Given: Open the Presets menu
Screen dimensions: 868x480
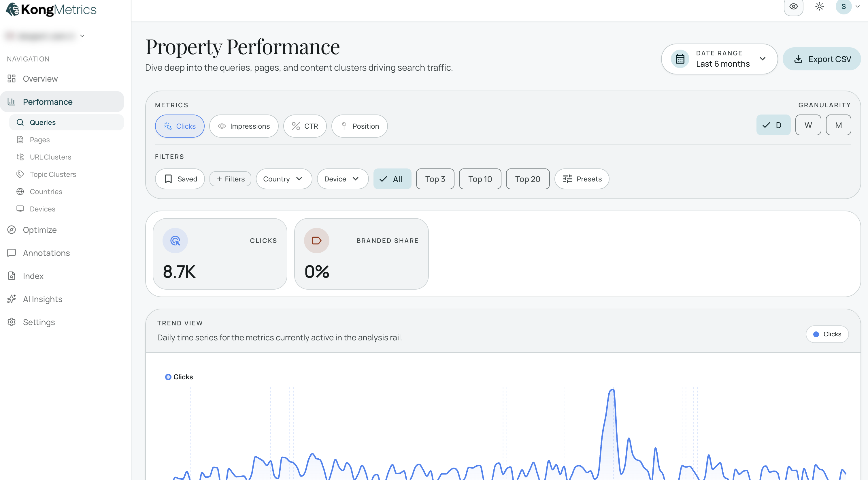Looking at the screenshot, I should click(582, 179).
